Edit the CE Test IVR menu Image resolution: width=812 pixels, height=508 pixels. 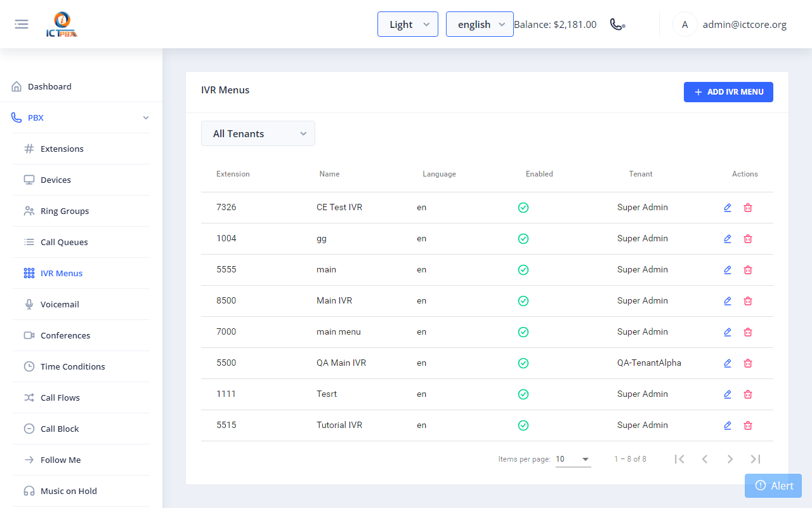click(x=728, y=208)
